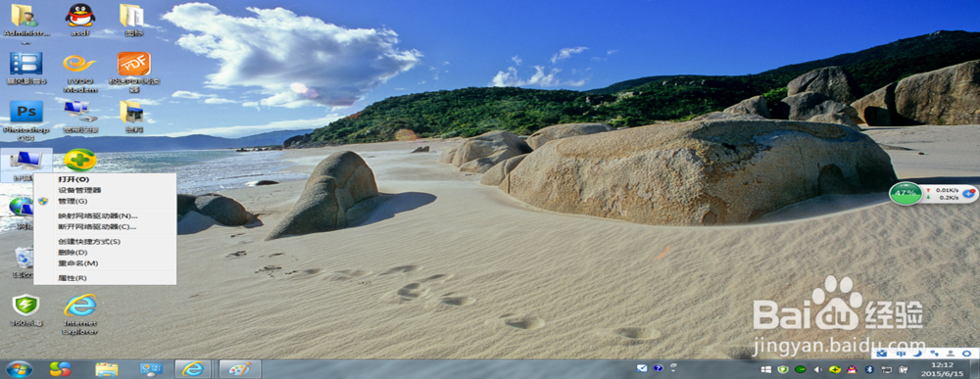Pick 删除(D) from the context menu
980x379 pixels.
[105, 253]
